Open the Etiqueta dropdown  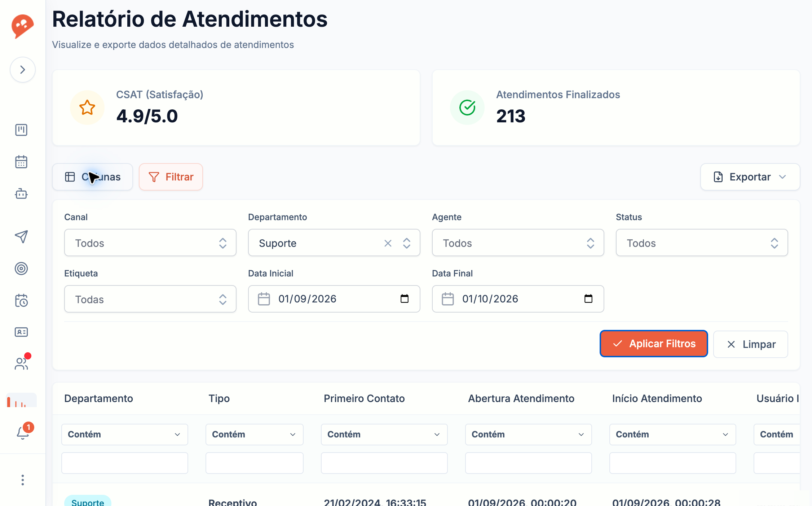click(x=150, y=299)
